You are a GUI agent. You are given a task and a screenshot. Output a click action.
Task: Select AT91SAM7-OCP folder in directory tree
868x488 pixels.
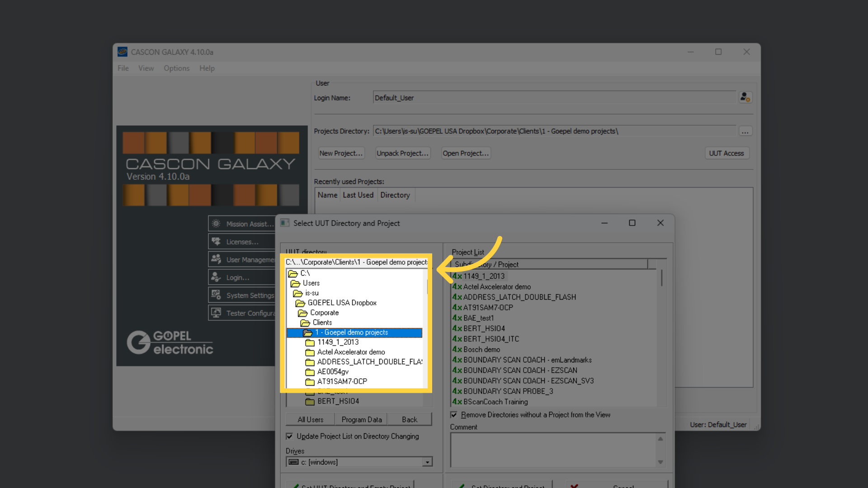pyautogui.click(x=342, y=381)
